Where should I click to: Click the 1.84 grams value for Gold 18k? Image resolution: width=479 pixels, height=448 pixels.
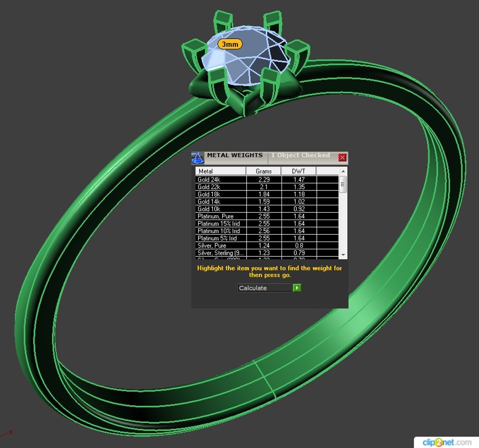click(x=264, y=194)
